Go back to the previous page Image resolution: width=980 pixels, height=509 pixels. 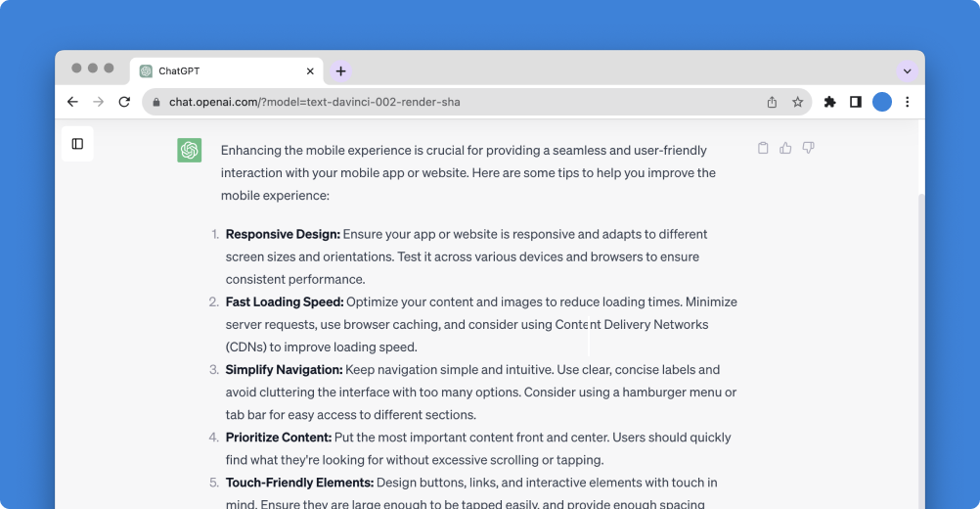click(x=72, y=102)
